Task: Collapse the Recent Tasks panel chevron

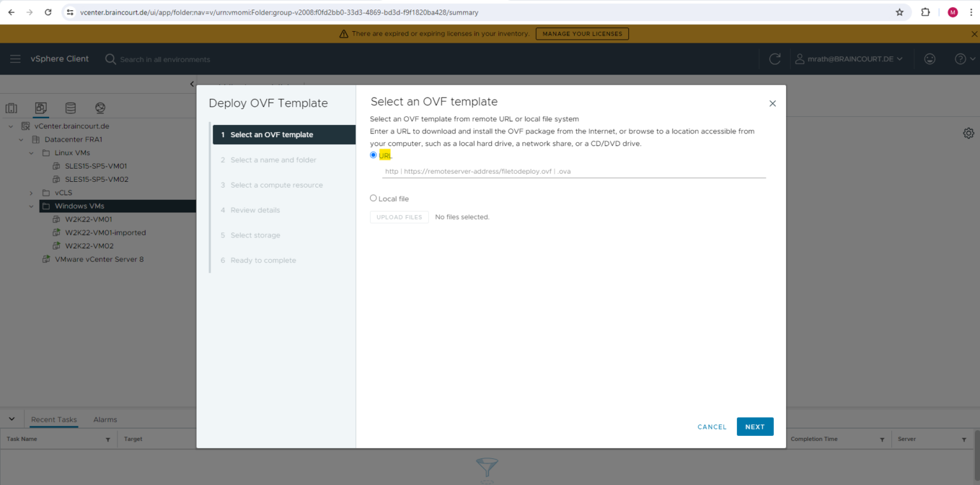Action: [11, 419]
